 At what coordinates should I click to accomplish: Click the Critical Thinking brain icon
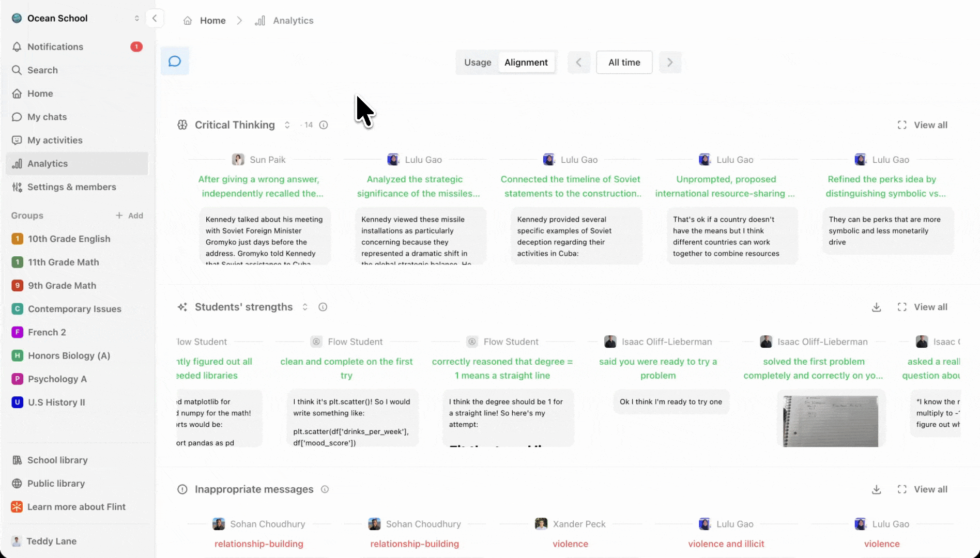point(182,125)
